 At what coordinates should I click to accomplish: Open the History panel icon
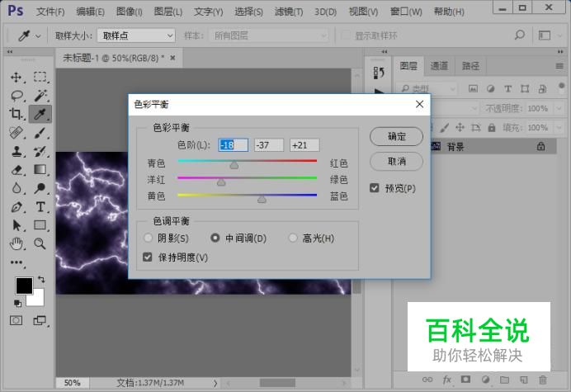[379, 73]
